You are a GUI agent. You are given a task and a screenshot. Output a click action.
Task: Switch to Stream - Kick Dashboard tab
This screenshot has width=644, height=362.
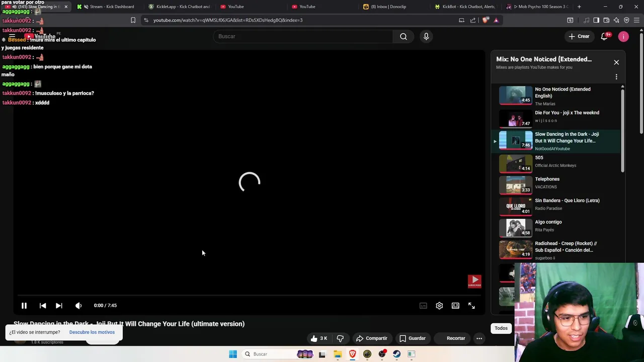[108, 7]
